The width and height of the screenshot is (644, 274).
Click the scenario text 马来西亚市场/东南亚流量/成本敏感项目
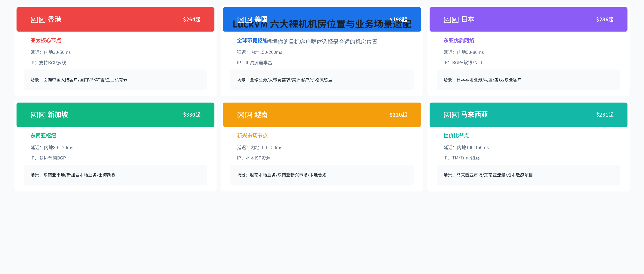(494, 175)
